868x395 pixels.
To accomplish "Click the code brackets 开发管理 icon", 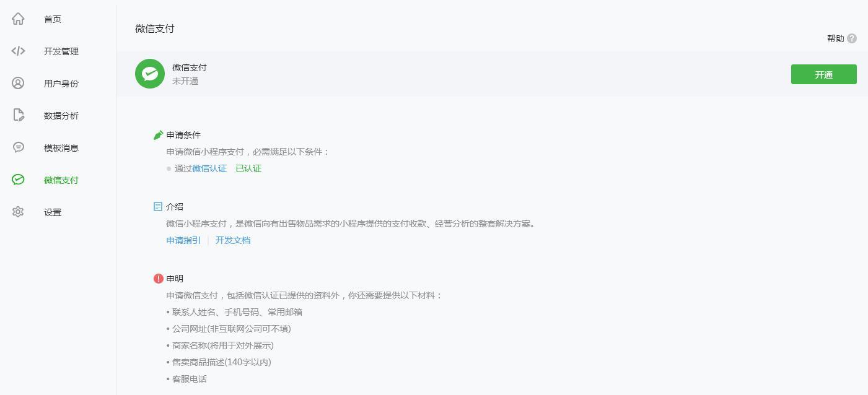I will coord(18,51).
